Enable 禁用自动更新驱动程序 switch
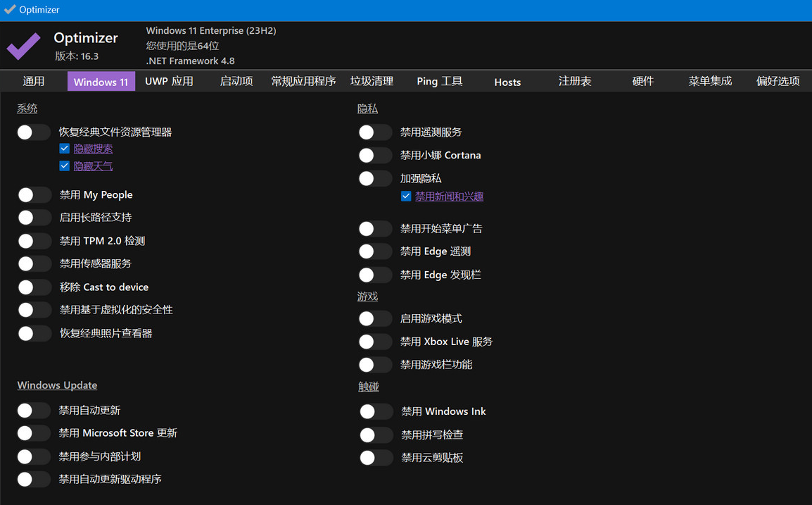Viewport: 812px width, 505px height. click(x=34, y=479)
